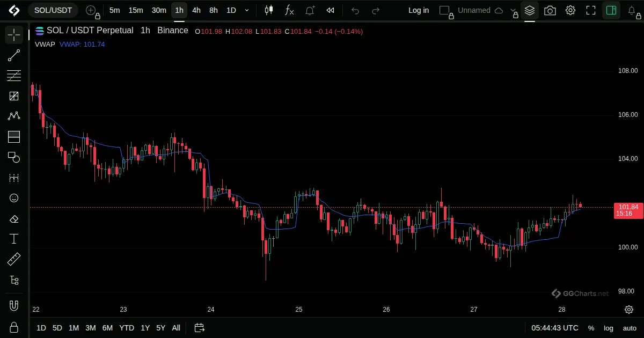This screenshot has height=338, width=644.
Task: Toggle auto scale mode
Action: [630, 328]
